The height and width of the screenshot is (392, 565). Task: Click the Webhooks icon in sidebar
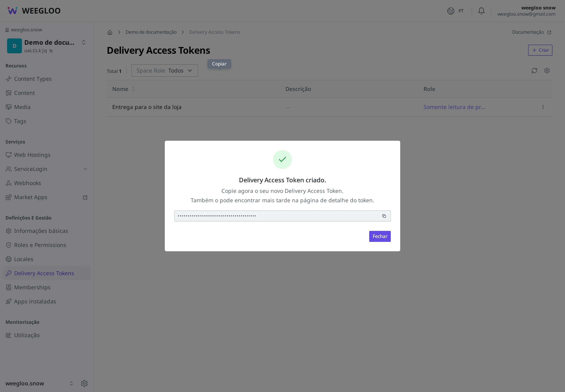coord(9,183)
